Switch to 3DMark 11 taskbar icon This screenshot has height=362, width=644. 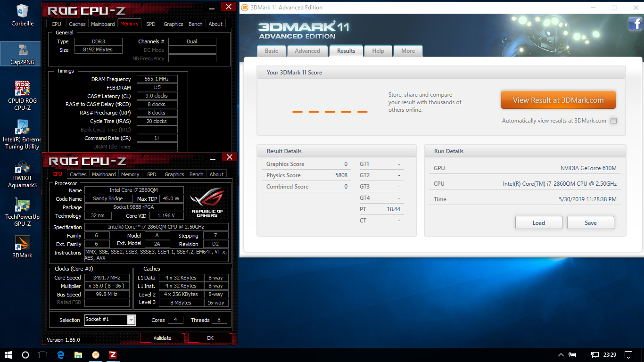click(x=95, y=355)
